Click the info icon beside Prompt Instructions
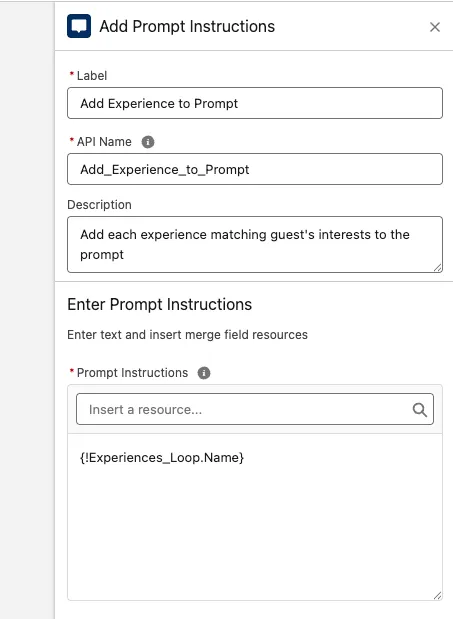Viewport: 453px width, 619px height. coord(204,373)
